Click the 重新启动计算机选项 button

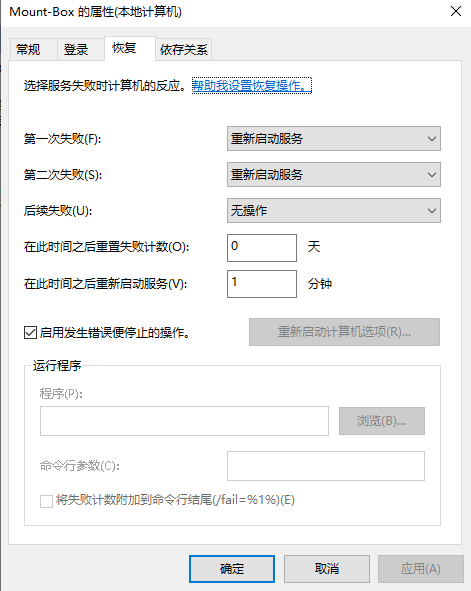click(x=344, y=332)
